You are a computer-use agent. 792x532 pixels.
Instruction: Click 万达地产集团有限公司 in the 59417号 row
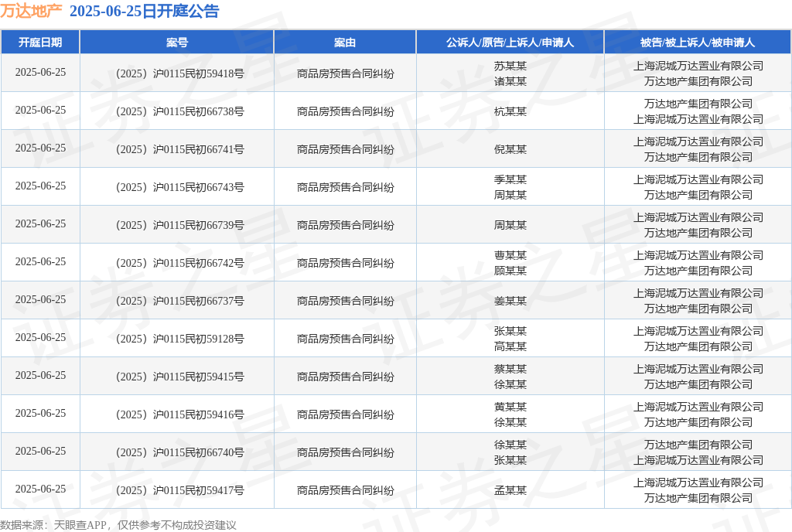698,498
